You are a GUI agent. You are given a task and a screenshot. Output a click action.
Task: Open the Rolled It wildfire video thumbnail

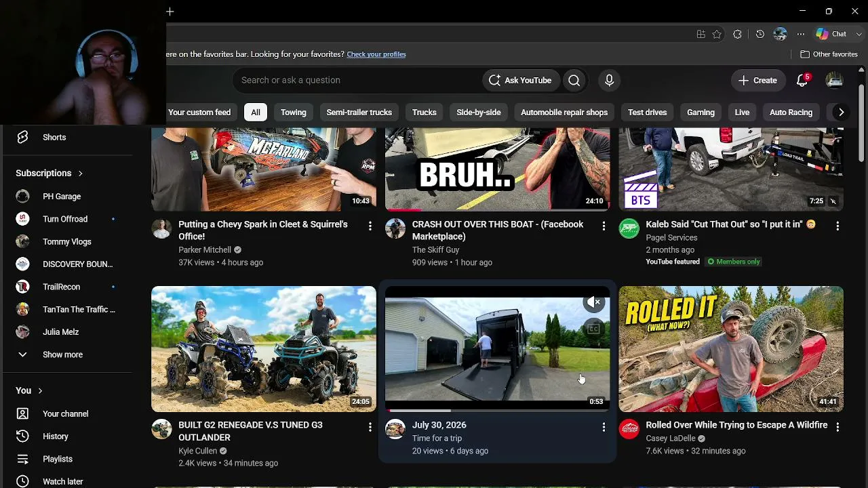pos(731,349)
